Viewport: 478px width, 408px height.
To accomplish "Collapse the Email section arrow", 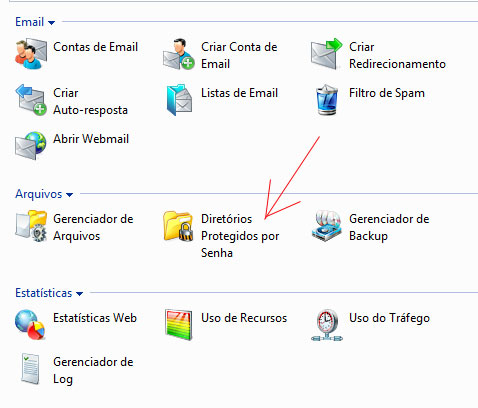I will pyautogui.click(x=51, y=23).
